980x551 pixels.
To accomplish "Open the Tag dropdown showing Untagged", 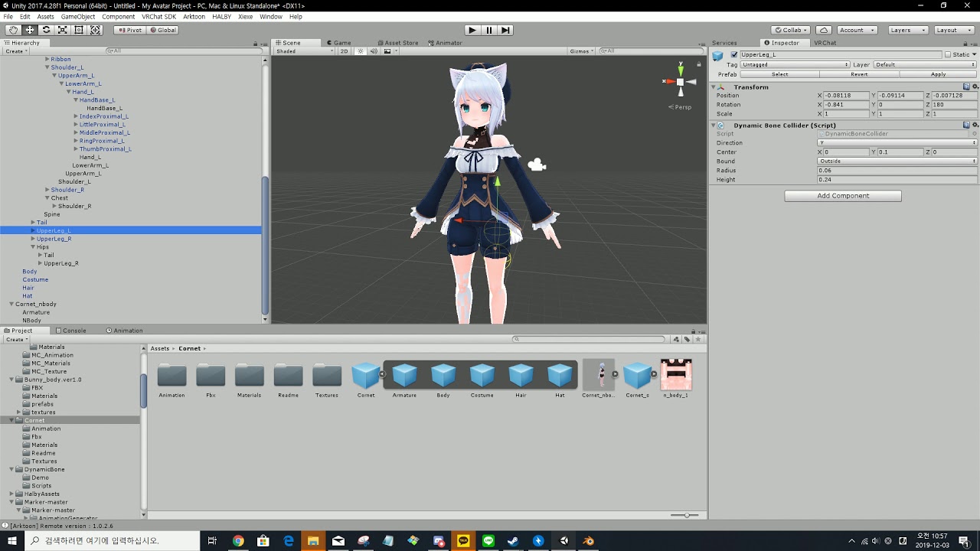I will (795, 65).
